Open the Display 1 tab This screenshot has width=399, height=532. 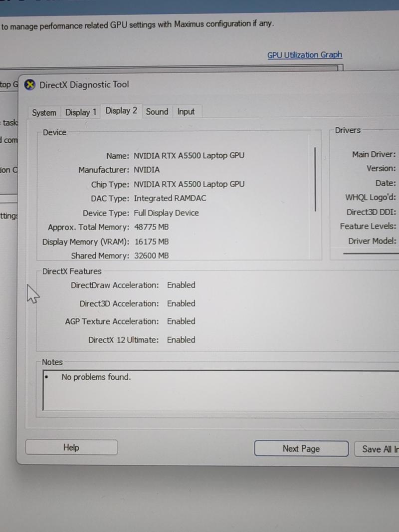[81, 112]
